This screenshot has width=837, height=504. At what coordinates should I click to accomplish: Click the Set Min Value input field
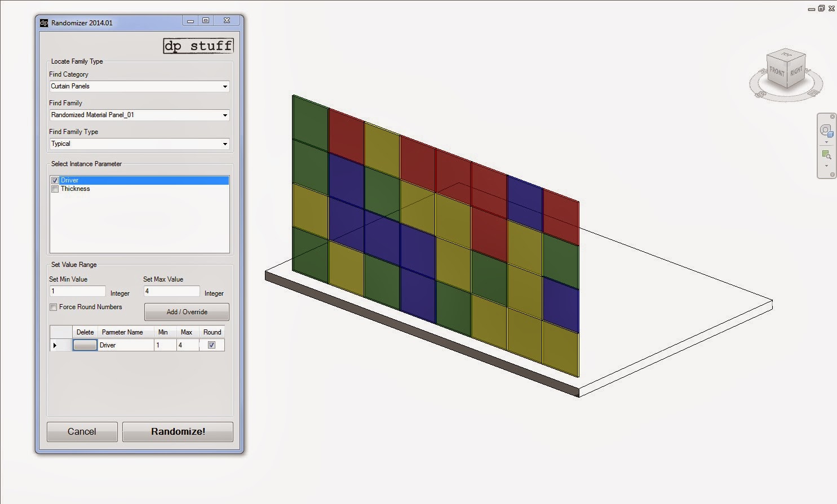(x=77, y=291)
